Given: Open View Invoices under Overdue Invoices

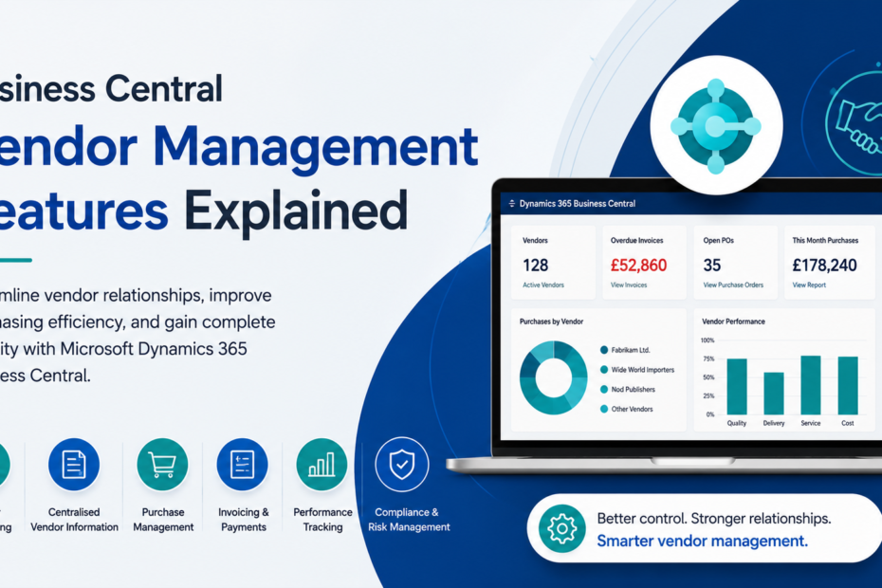Looking at the screenshot, I should pos(629,285).
